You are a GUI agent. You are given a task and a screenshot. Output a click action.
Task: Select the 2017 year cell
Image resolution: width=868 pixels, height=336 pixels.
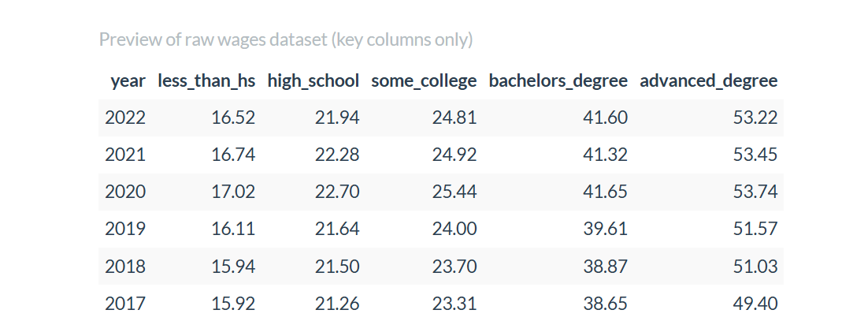pos(125,303)
